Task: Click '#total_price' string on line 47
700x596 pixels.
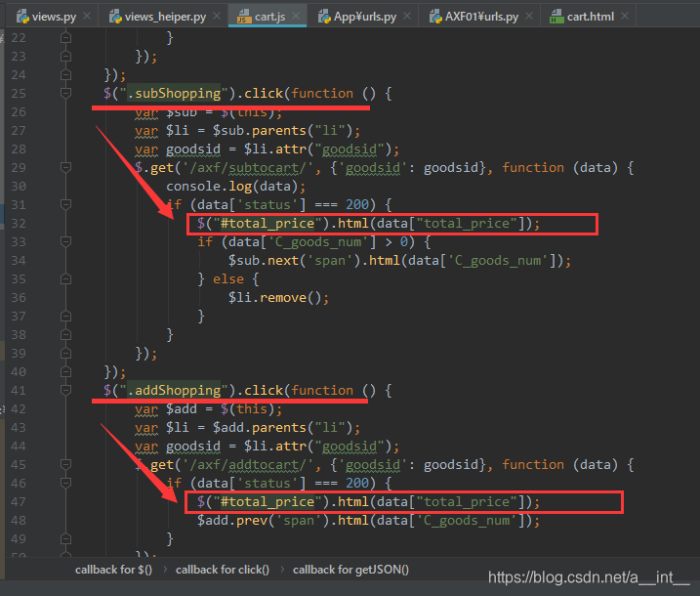Action: (x=267, y=502)
